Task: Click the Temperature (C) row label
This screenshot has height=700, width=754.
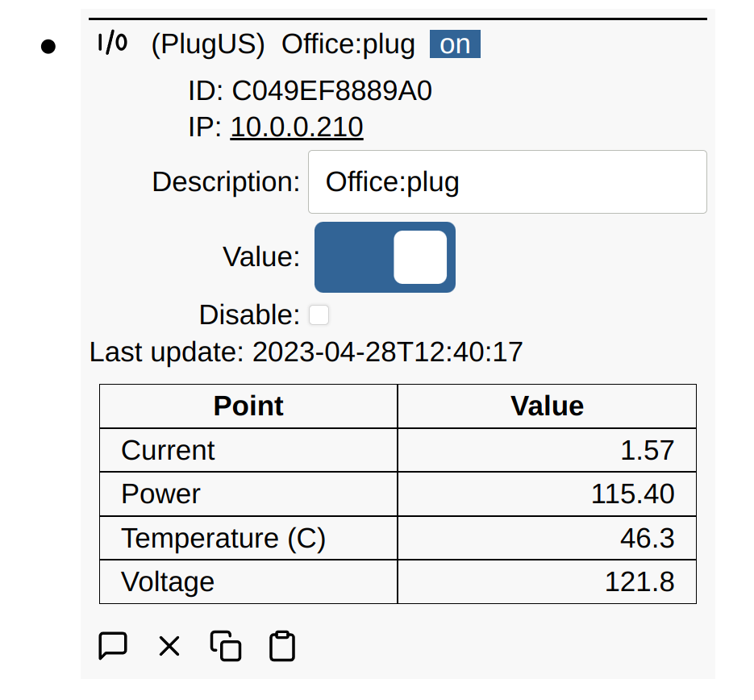Action: click(x=223, y=538)
